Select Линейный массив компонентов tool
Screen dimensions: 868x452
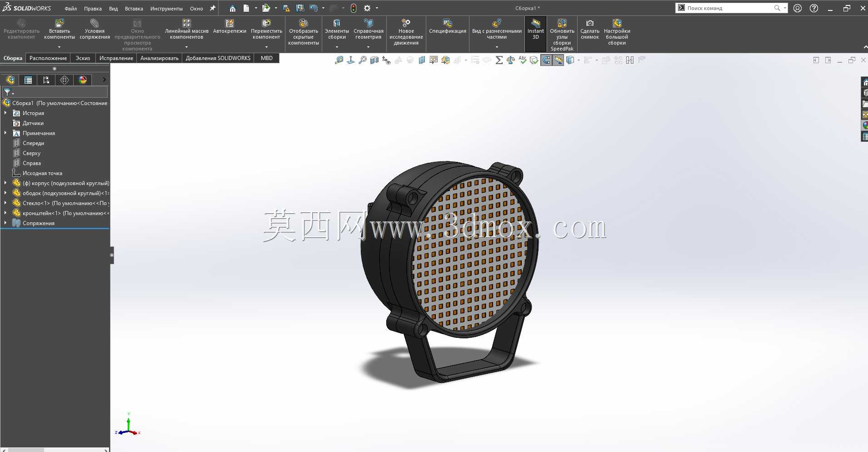(186, 30)
